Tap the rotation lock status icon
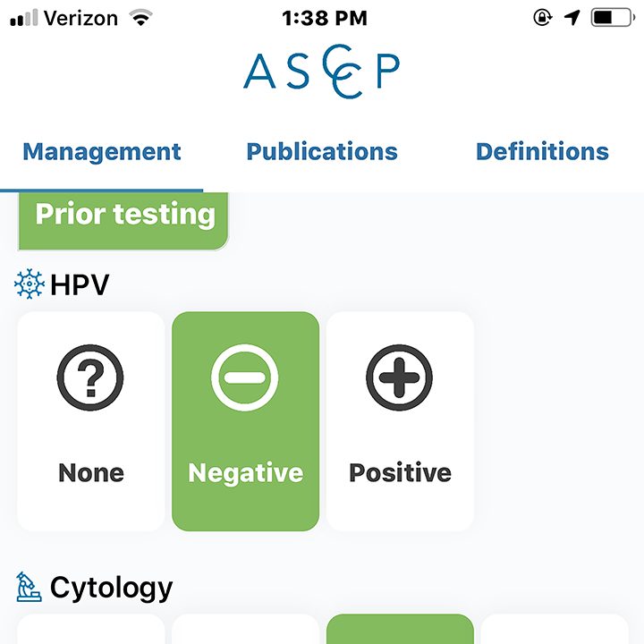The image size is (644, 644). pyautogui.click(x=542, y=18)
